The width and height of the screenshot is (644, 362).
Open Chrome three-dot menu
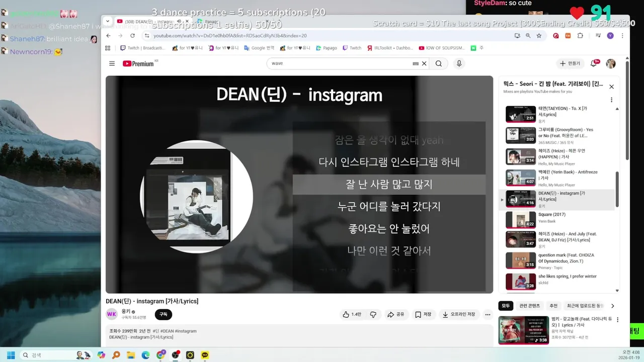(x=622, y=36)
